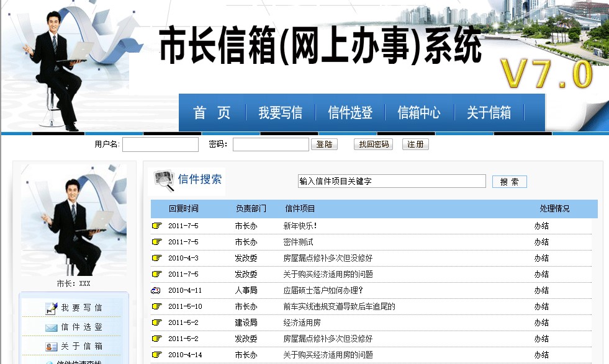Click the 回复时间 column header
Screen dimensions: 609x364
[183, 209]
